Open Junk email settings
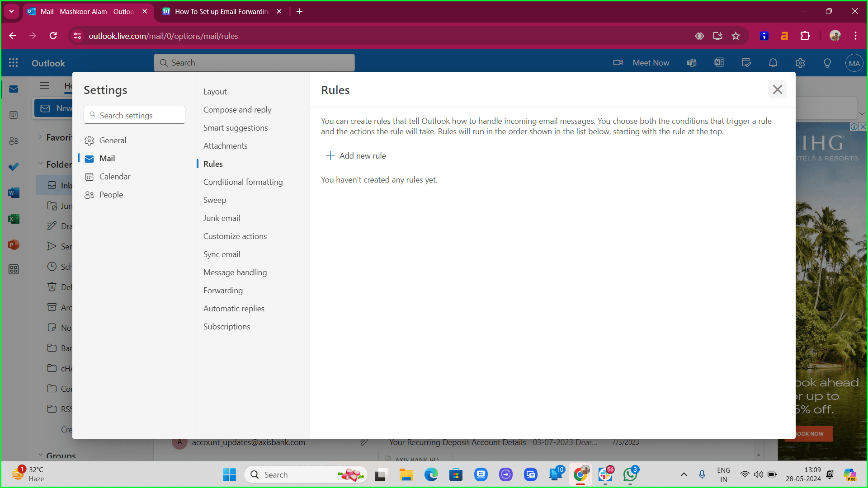The height and width of the screenshot is (488, 868). (x=222, y=218)
